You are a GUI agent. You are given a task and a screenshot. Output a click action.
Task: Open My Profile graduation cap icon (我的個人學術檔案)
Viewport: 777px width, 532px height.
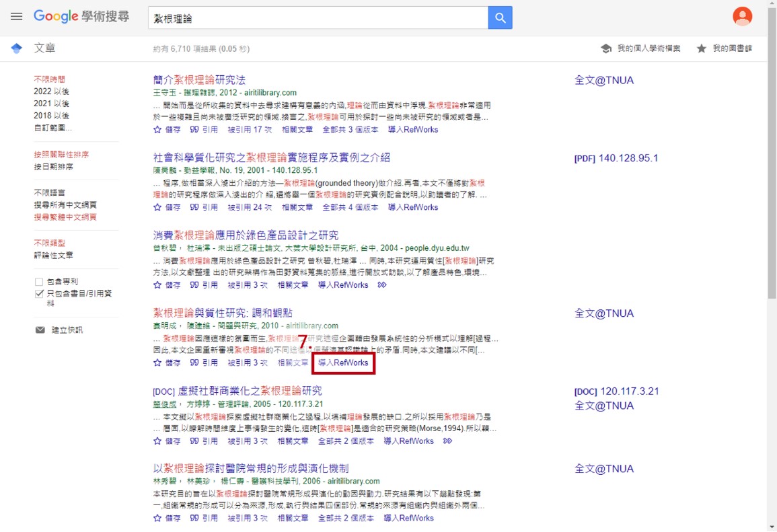click(606, 48)
